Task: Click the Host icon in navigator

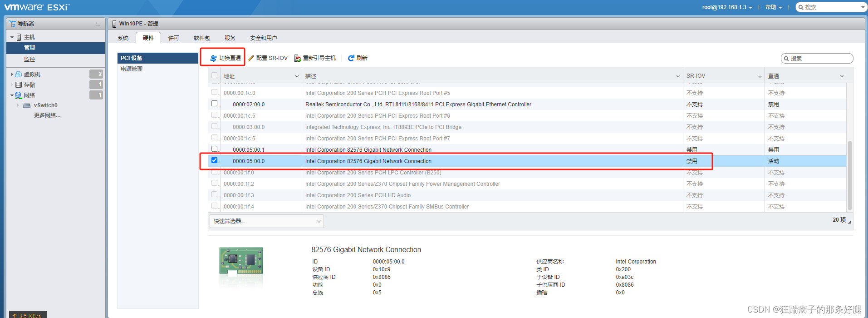Action: point(19,37)
